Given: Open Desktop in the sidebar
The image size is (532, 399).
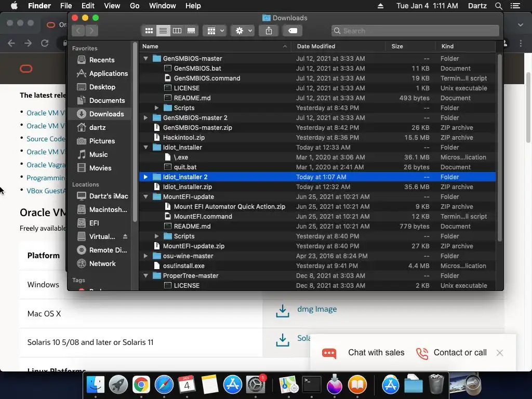Looking at the screenshot, I should click(x=99, y=87).
